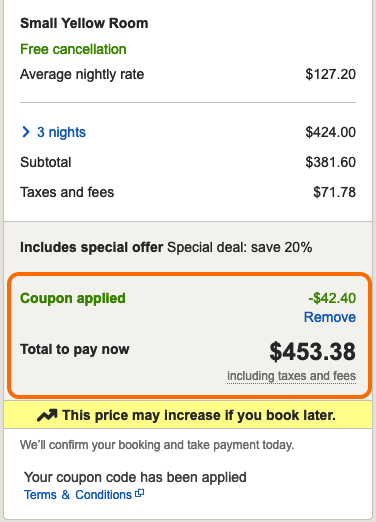The height and width of the screenshot is (522, 376).
Task: Click the external link icon beside Conditions
Action: coord(140,494)
